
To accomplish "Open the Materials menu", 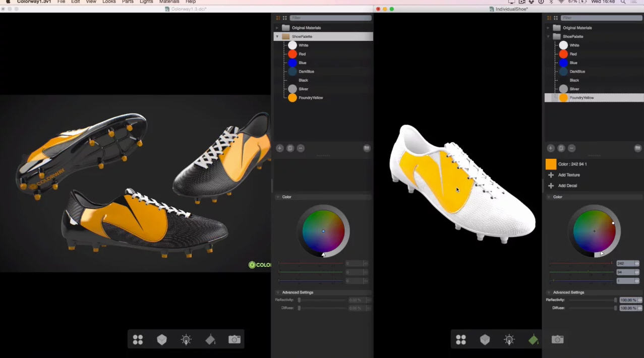I will click(x=169, y=2).
